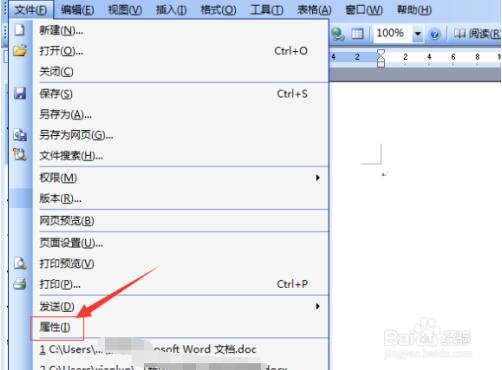
Task: Click the Save as Web Page icon
Action: click(20, 135)
